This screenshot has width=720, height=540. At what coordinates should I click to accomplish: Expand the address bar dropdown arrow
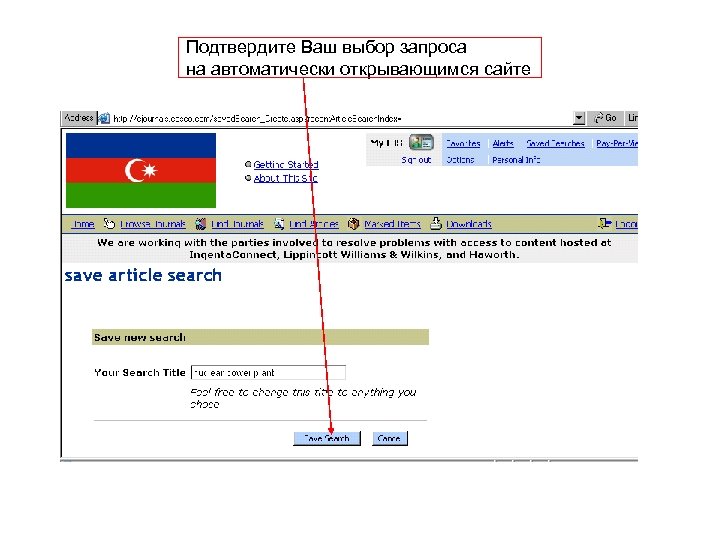point(579,118)
